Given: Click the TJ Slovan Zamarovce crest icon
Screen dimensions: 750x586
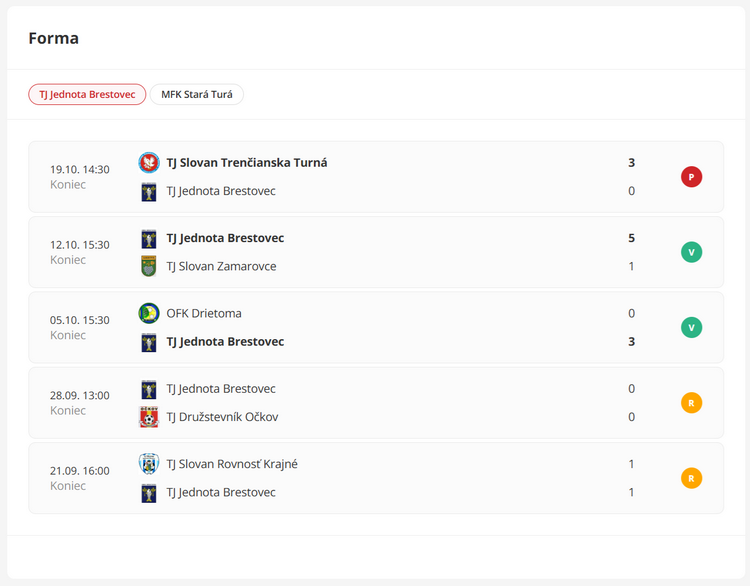Looking at the screenshot, I should [149, 266].
